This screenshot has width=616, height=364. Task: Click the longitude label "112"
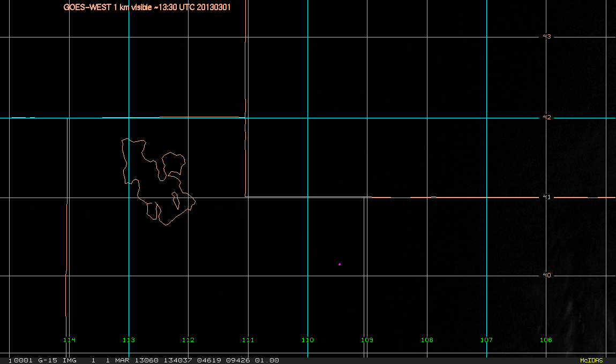point(188,340)
